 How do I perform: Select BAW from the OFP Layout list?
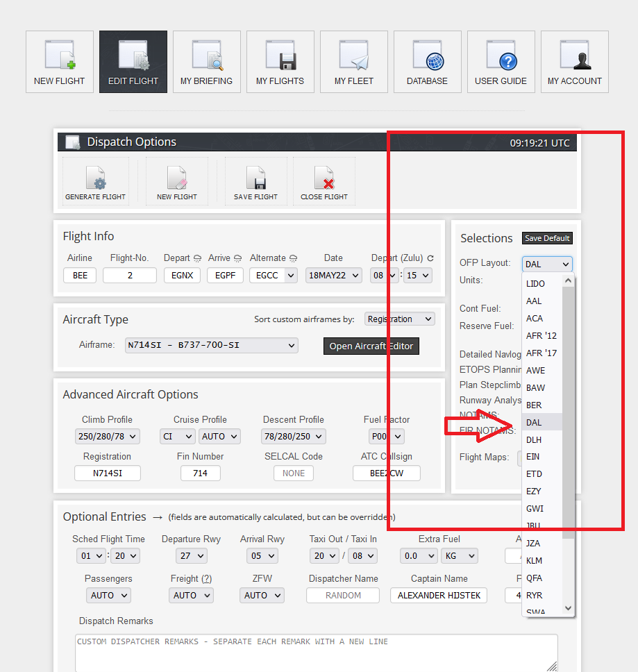point(535,387)
